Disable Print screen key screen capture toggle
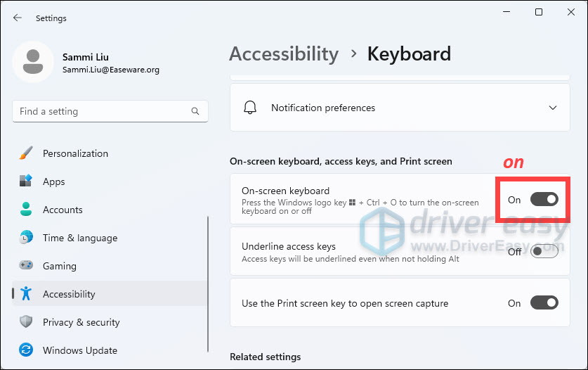Image resolution: width=588 pixels, height=370 pixels. tap(544, 303)
